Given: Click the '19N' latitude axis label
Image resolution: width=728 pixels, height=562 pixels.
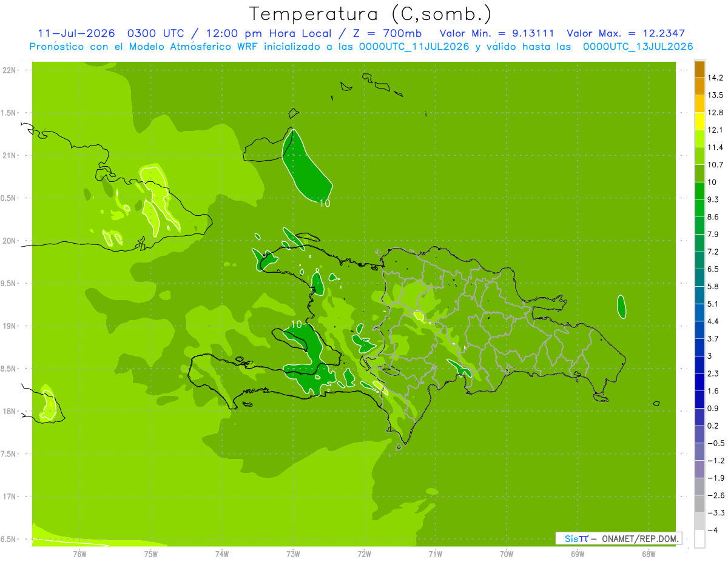Looking at the screenshot, I should [9, 326].
